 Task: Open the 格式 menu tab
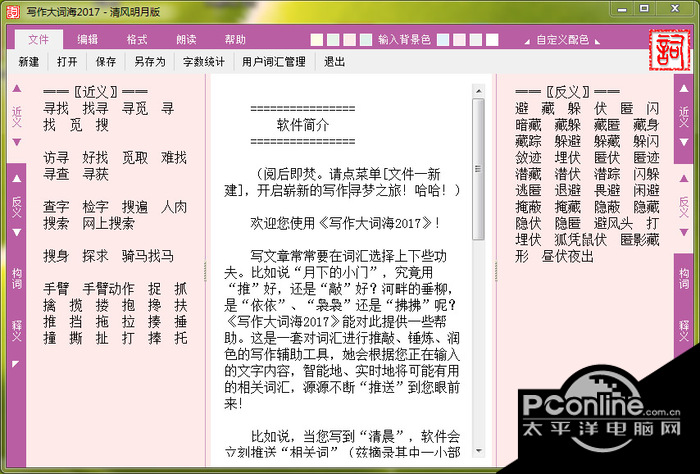[x=137, y=39]
